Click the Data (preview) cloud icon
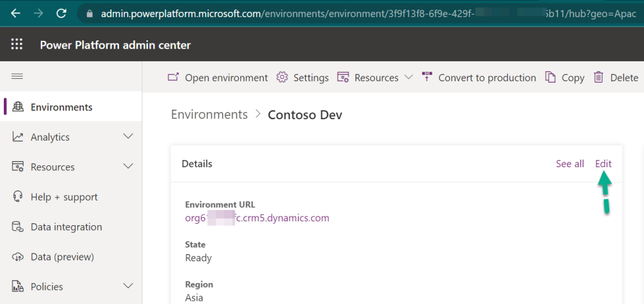Screen dimensions: 644x304 point(18,257)
